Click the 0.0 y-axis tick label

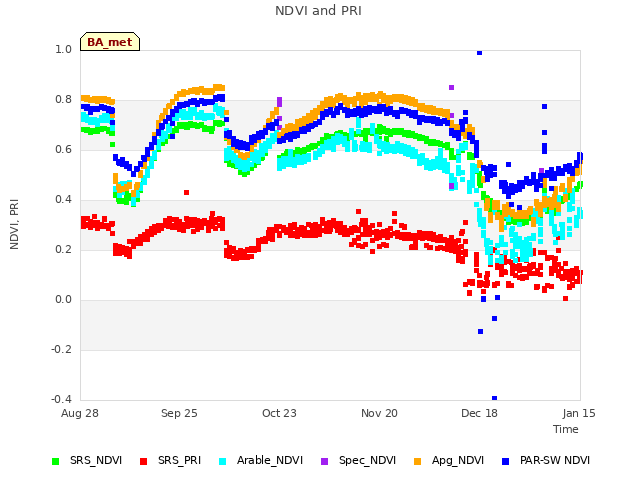[x=63, y=300]
